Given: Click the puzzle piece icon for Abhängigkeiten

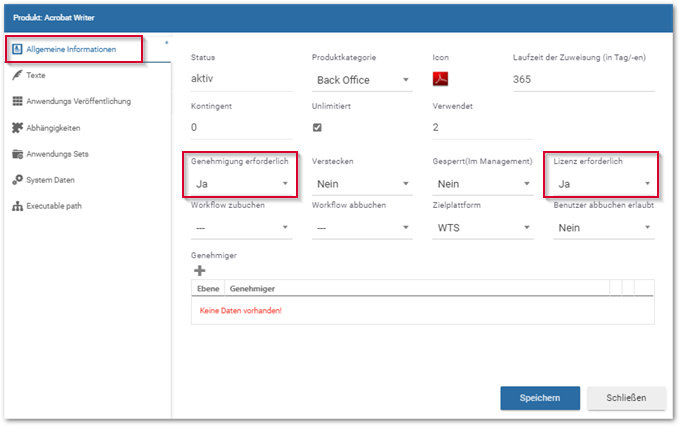Looking at the screenshot, I should (17, 128).
